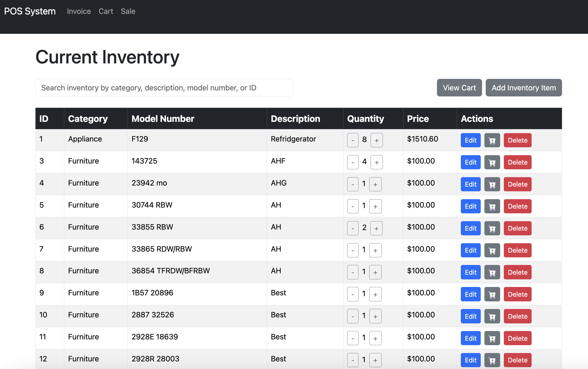Add Refridgerator F129 to cart via its cart icon
The width and height of the screenshot is (588, 369).
coord(492,140)
